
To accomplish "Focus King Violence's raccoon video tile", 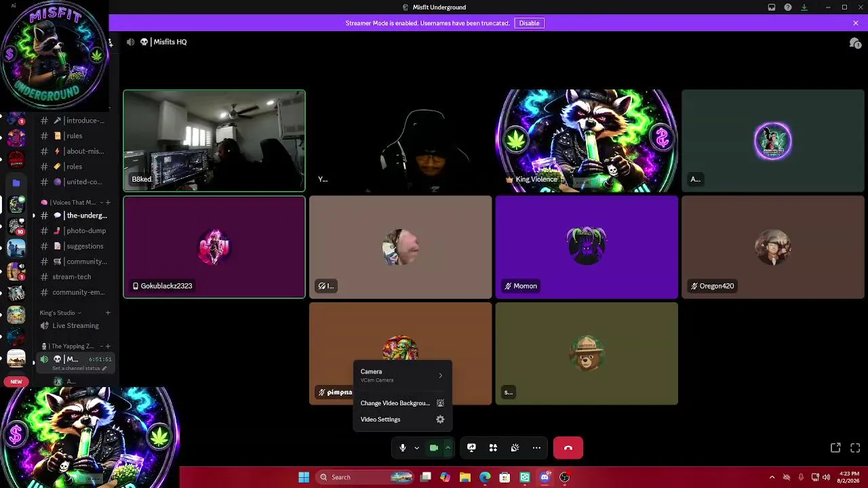I will click(587, 141).
